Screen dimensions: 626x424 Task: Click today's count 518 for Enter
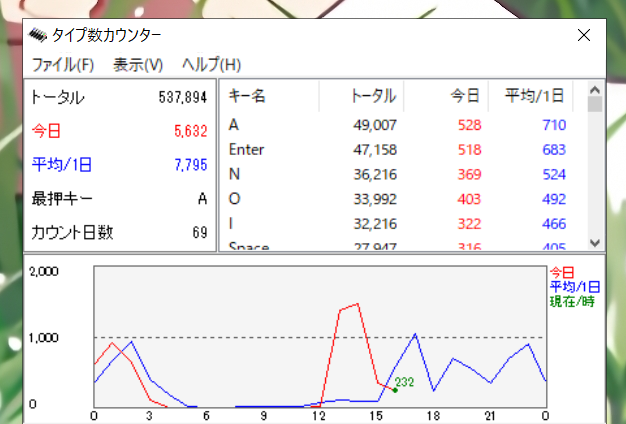tap(470, 150)
